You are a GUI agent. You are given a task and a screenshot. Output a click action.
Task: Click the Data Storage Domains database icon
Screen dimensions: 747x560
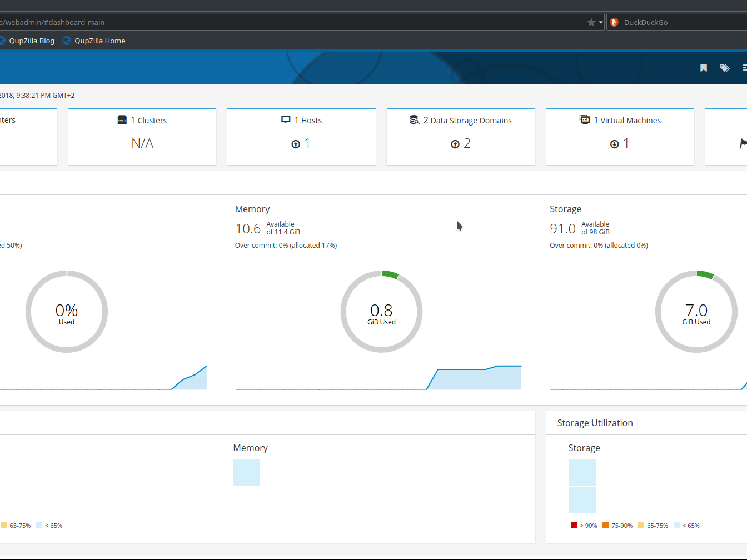click(x=414, y=120)
